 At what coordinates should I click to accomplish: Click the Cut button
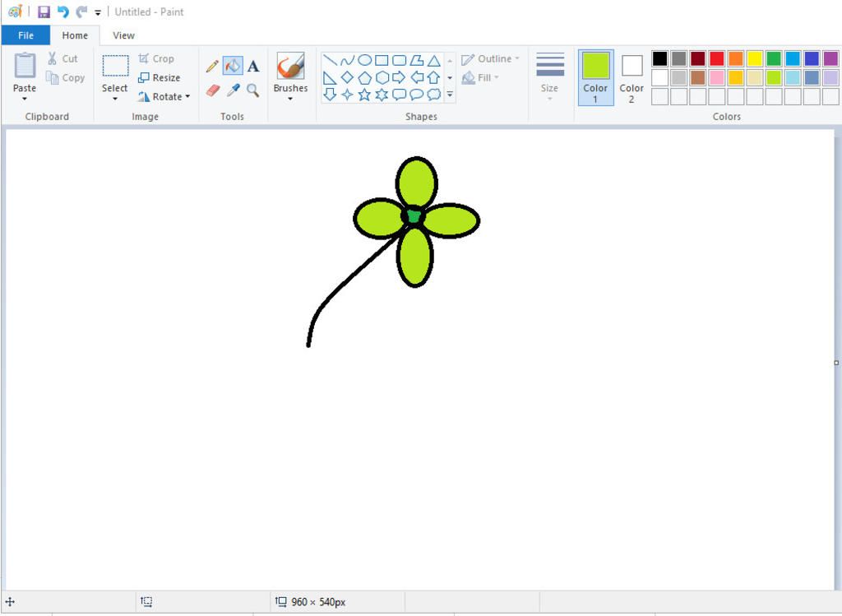(x=62, y=58)
